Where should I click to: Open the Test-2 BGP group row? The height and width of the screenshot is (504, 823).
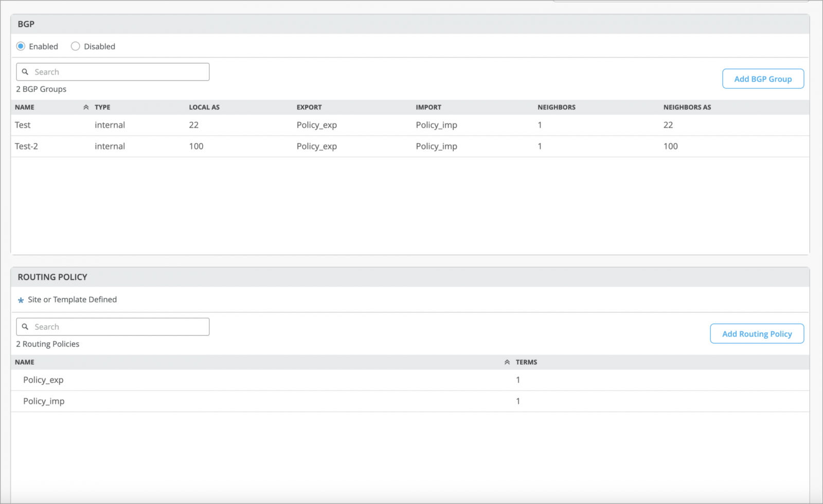point(26,147)
